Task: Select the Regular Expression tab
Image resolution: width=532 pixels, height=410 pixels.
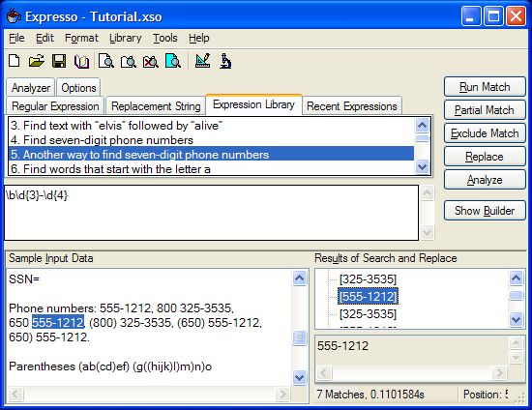Action: 55,106
